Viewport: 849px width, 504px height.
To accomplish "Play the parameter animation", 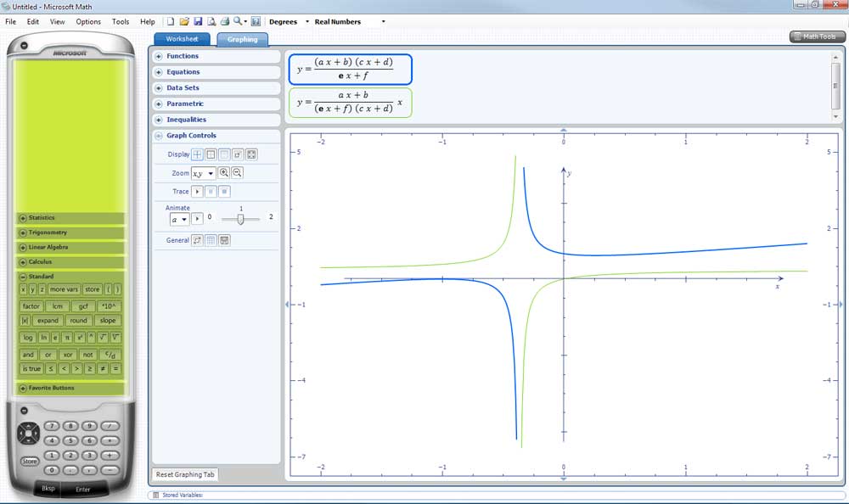I will pyautogui.click(x=197, y=219).
